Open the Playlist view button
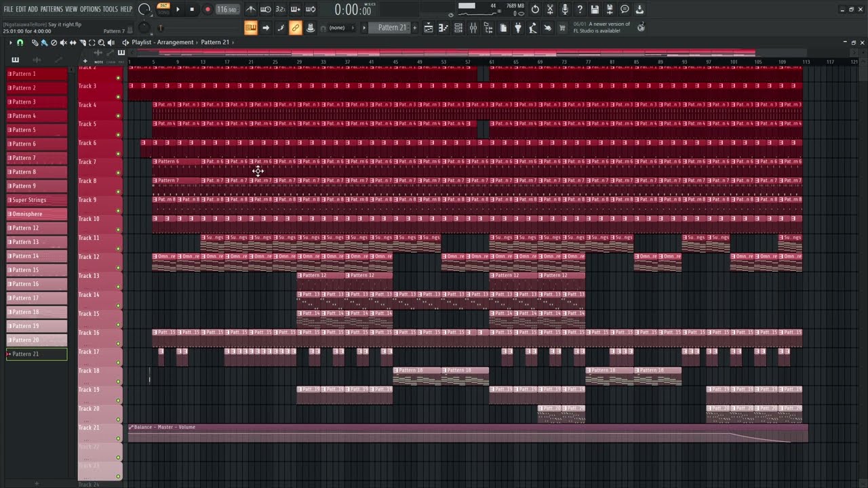Screen dimensions: 868x488 pos(429,28)
